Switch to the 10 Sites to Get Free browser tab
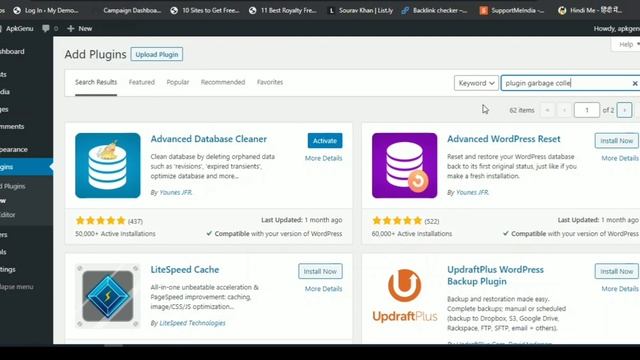 205,11
